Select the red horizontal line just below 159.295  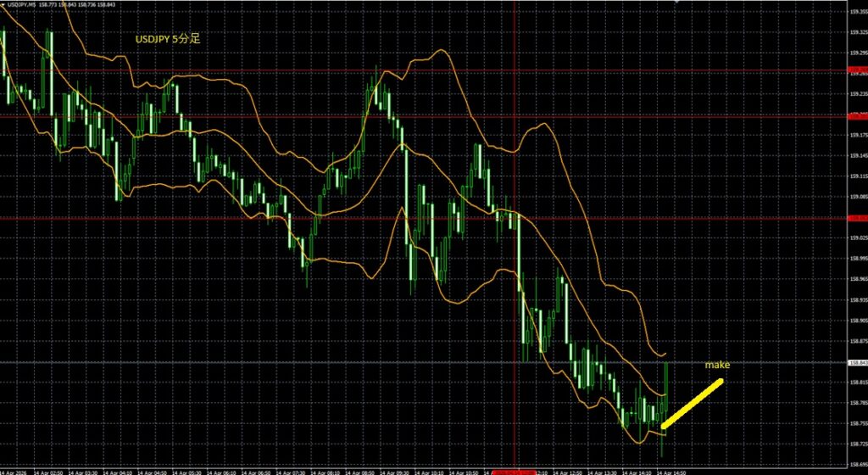click(424, 70)
